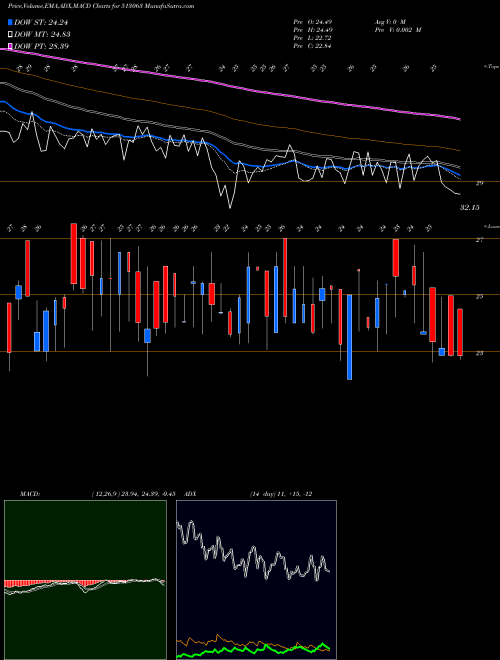Select the 'DOW ST: 24.24' legend label
500x660 pixels.
point(41,22)
